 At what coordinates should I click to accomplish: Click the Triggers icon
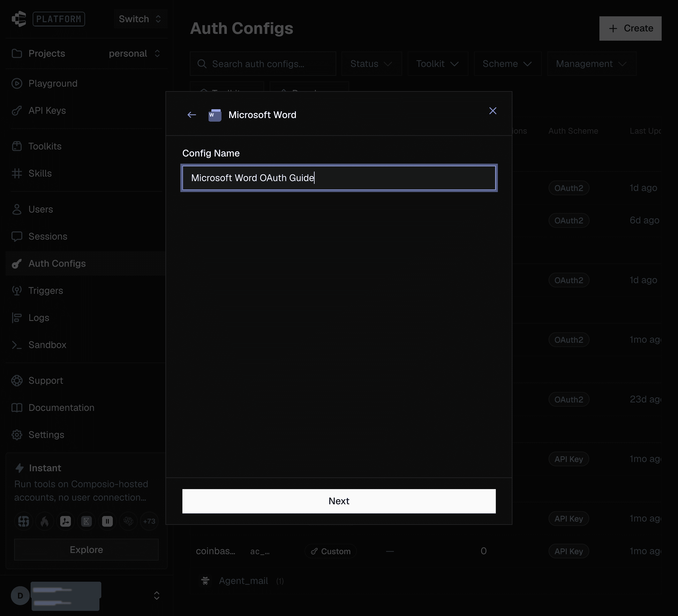pyautogui.click(x=17, y=291)
